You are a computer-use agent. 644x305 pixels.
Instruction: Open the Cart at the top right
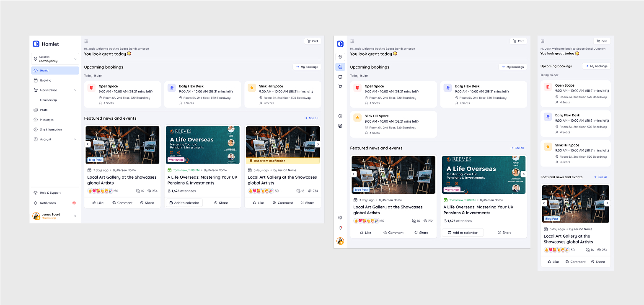312,41
